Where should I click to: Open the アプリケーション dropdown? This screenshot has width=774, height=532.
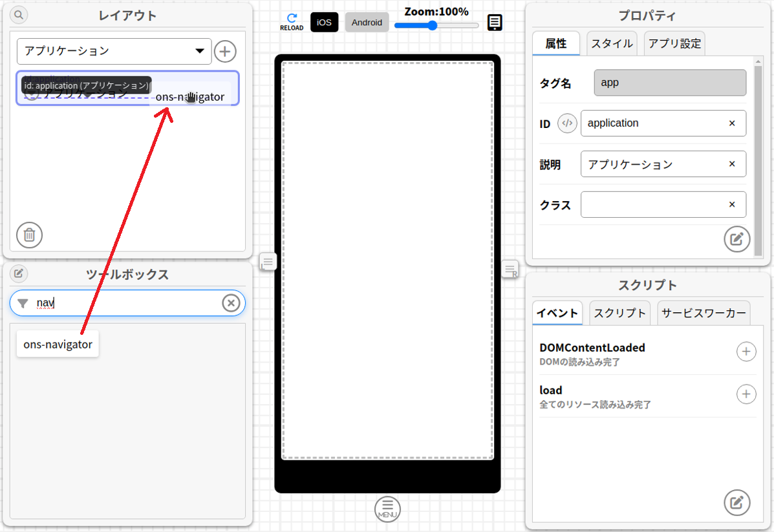coord(114,51)
